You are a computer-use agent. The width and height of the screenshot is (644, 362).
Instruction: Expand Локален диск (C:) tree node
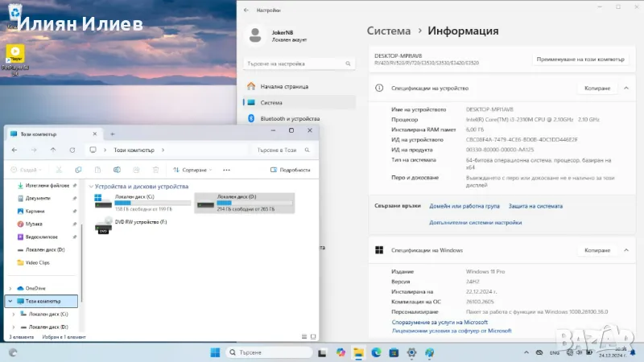point(14,315)
